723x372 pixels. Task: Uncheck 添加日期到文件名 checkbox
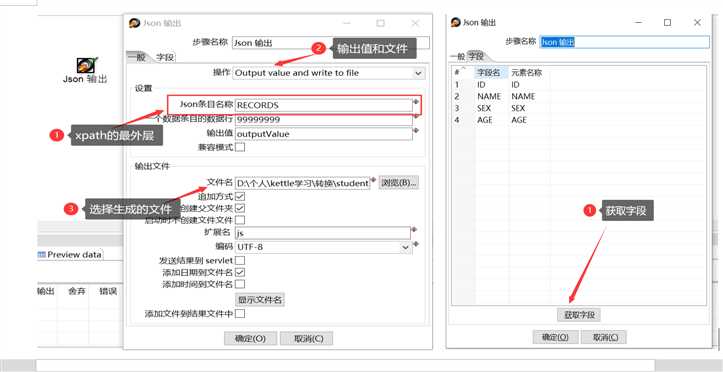click(240, 272)
